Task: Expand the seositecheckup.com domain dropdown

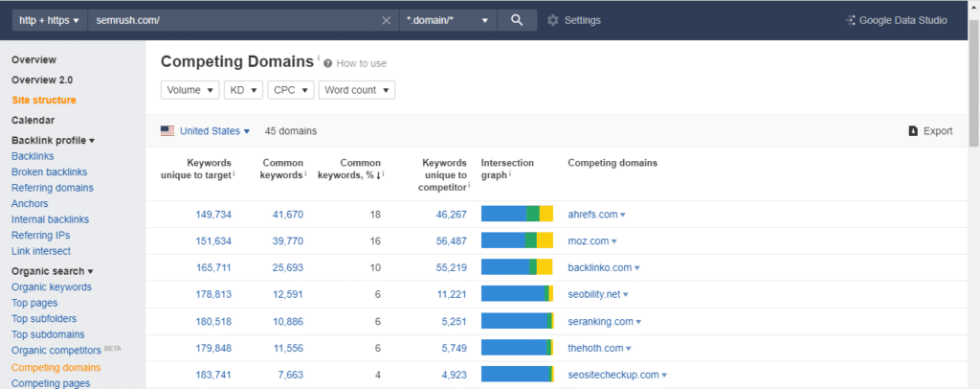Action: point(664,375)
